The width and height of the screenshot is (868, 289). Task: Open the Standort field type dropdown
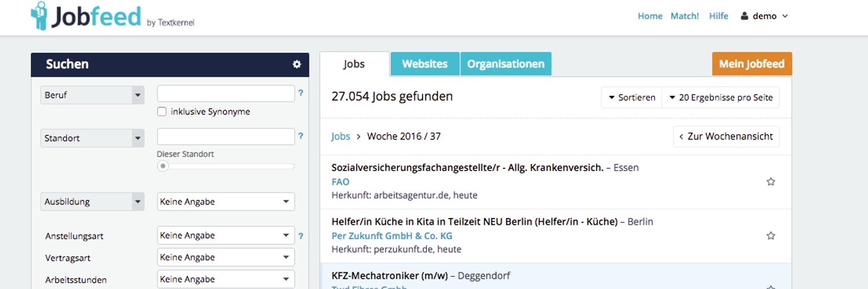coord(92,138)
